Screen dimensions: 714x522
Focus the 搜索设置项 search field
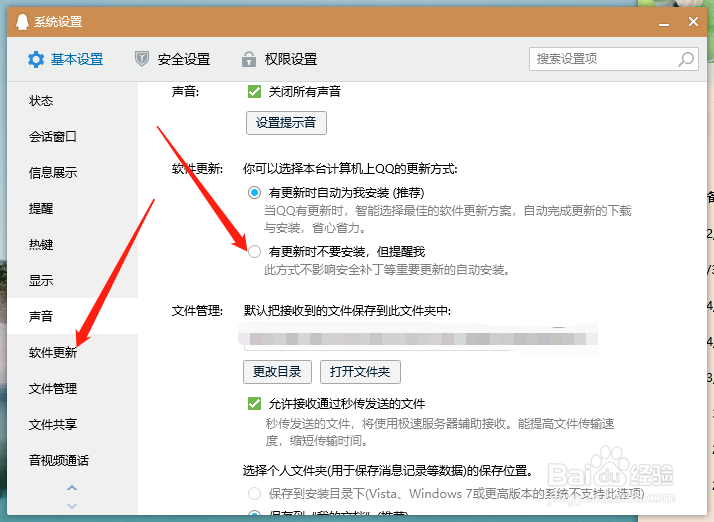614,59
